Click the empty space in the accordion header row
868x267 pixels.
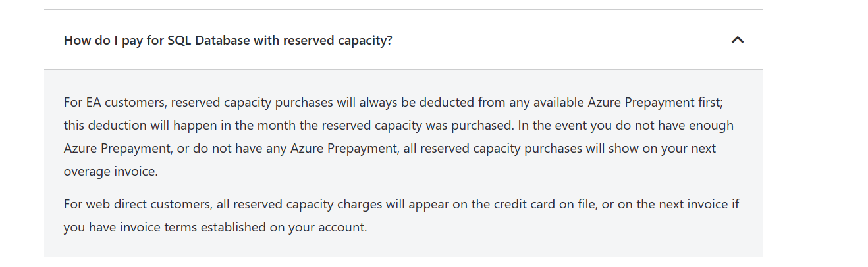coord(560,40)
